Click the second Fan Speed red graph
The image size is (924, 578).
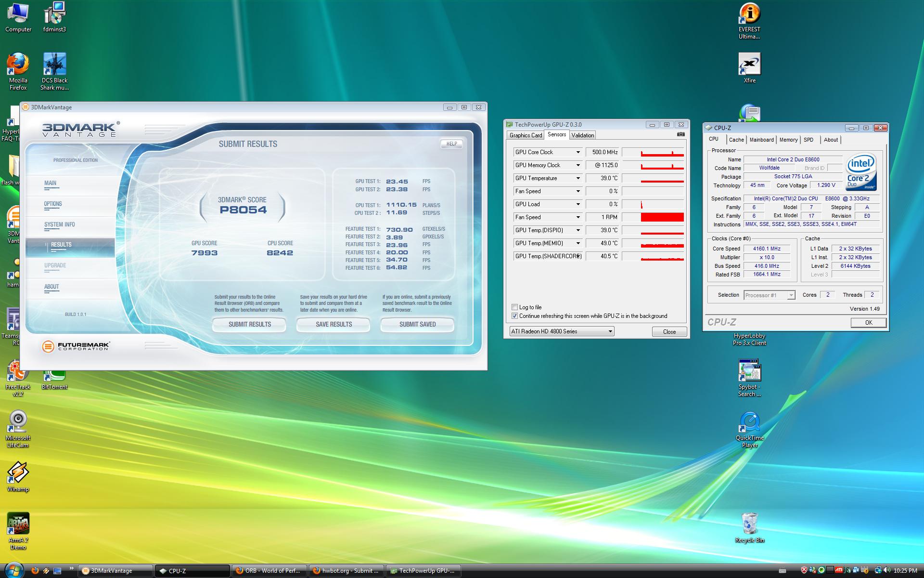(x=653, y=217)
